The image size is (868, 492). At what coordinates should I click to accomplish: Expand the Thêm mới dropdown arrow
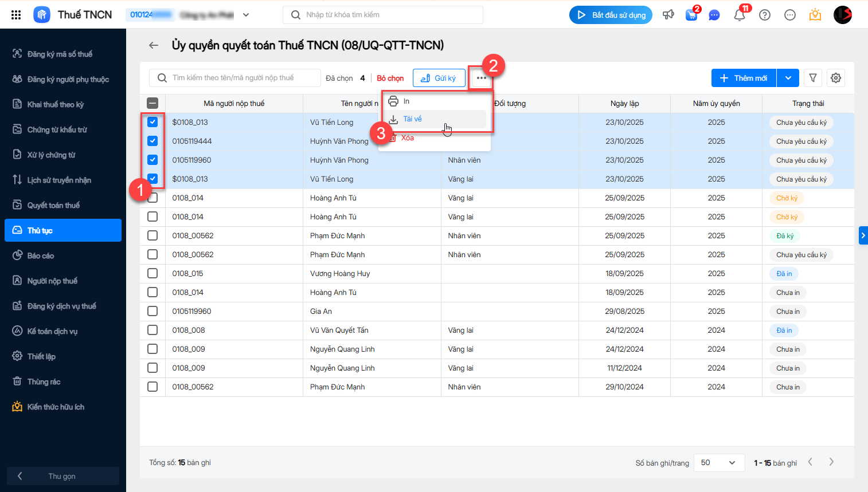788,78
